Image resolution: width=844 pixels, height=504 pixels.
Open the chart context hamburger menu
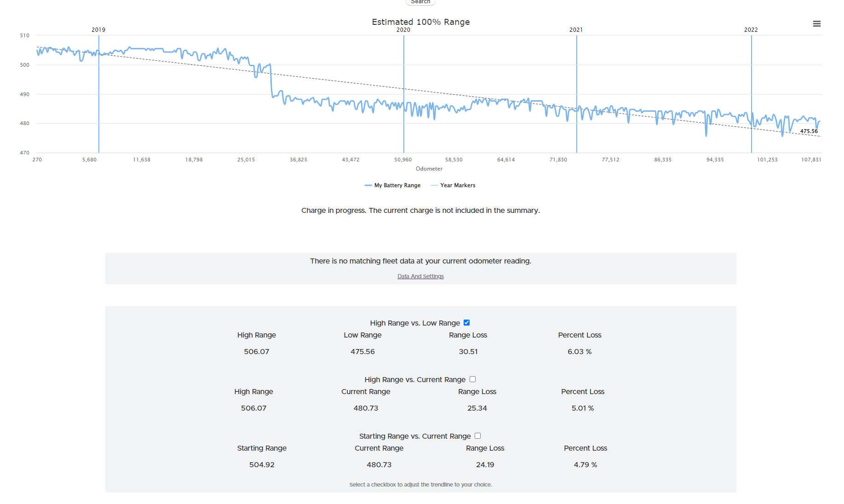[x=816, y=24]
